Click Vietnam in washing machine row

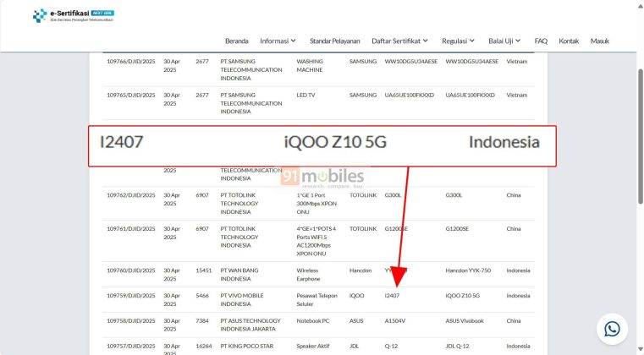click(517, 61)
